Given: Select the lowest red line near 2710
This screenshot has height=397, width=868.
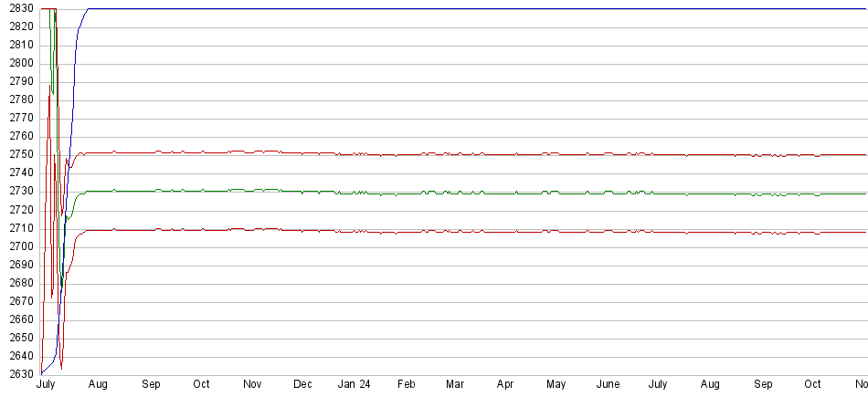Looking at the screenshot, I should coord(457,232).
